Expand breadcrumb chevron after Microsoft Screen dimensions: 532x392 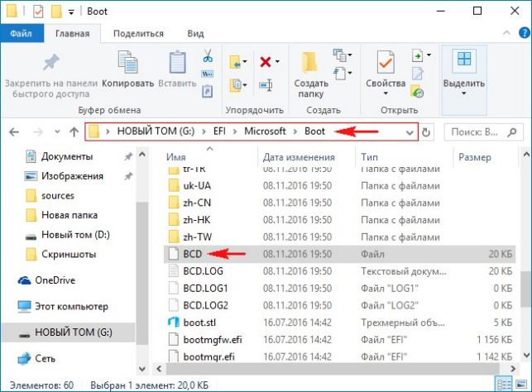[295, 131]
